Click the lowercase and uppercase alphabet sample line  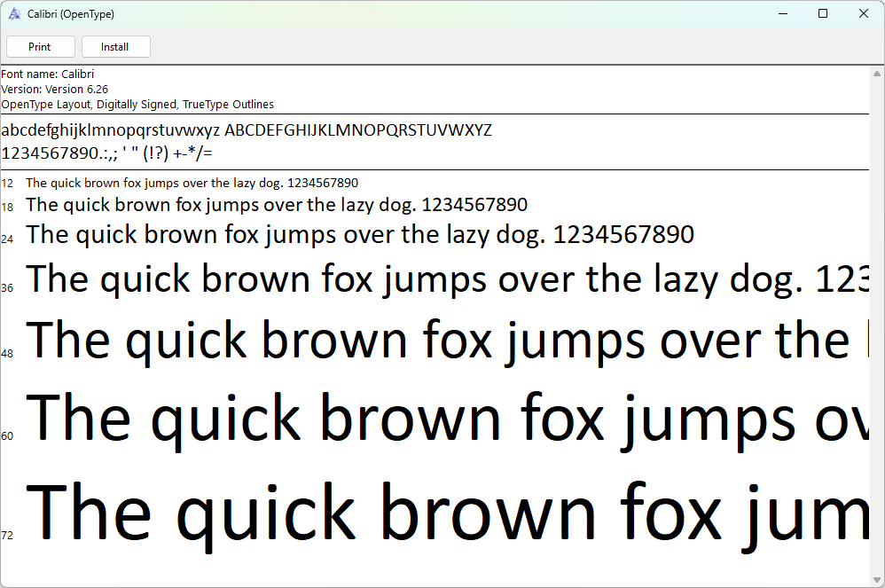[x=247, y=130]
